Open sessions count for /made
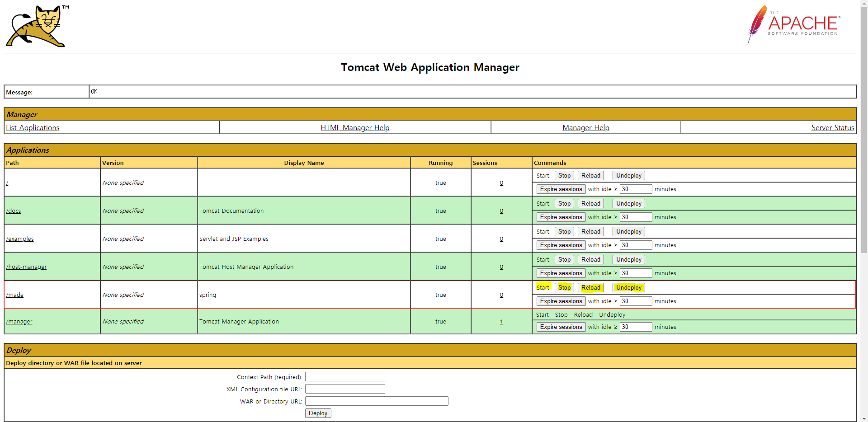The image size is (868, 422). 501,295
